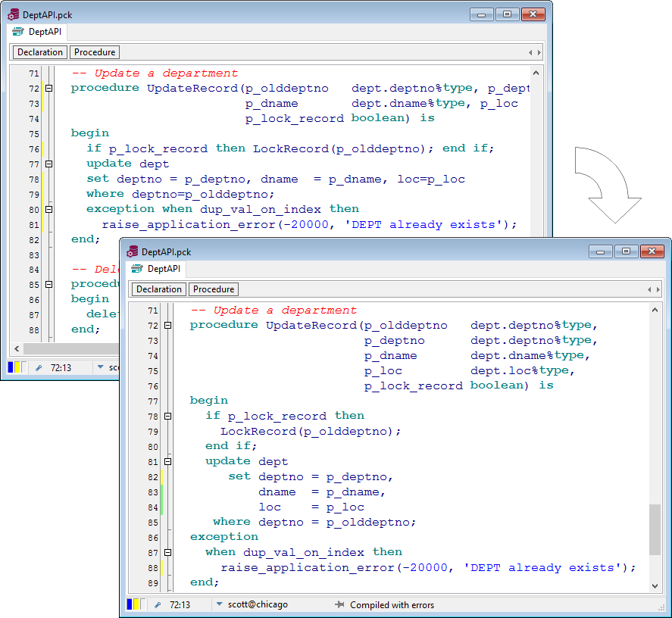This screenshot has width=672, height=618.
Task: Click the 'where deptno=p_olddeptno;' line in the back window
Action: coord(180,194)
